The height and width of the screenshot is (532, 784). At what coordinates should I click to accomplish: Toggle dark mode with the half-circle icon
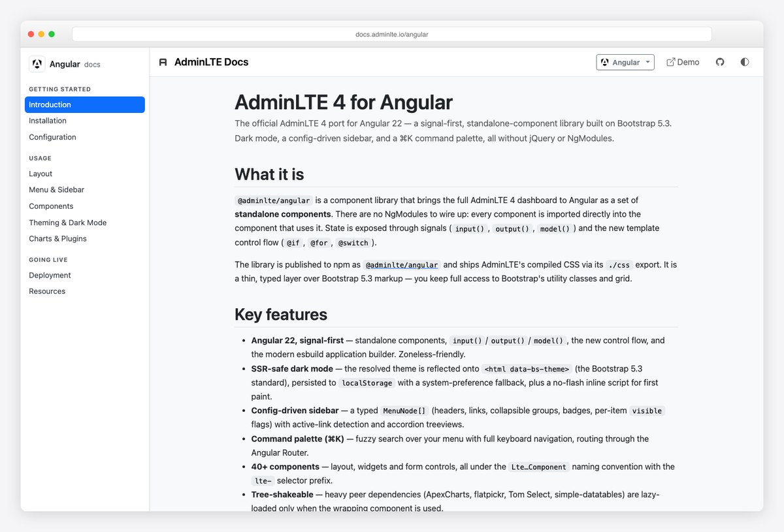745,62
